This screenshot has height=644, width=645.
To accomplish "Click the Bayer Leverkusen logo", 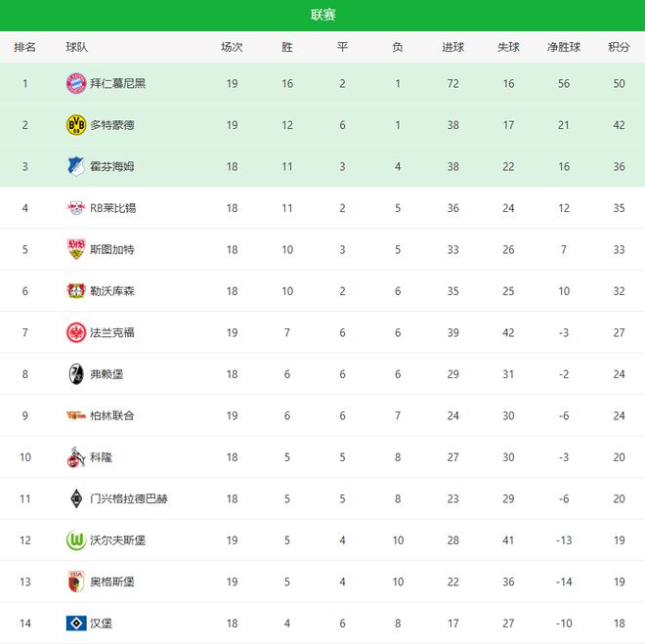I will click(76, 291).
